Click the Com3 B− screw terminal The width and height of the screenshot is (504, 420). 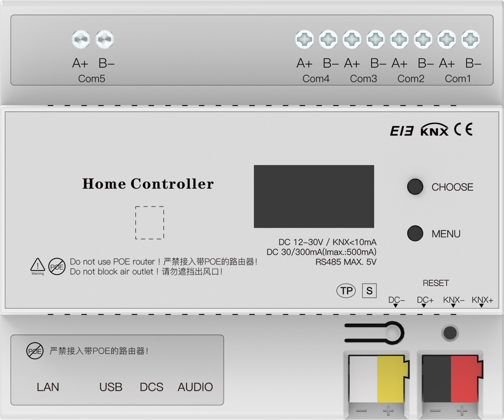click(x=376, y=39)
